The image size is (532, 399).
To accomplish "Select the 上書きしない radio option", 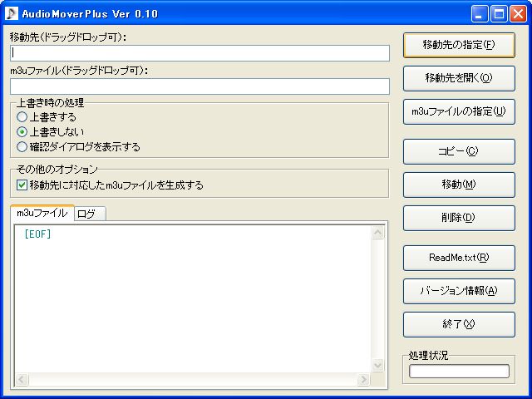I will pos(22,132).
